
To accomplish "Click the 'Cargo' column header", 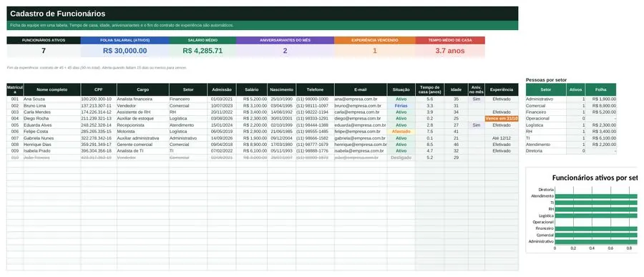I will coord(142,89).
